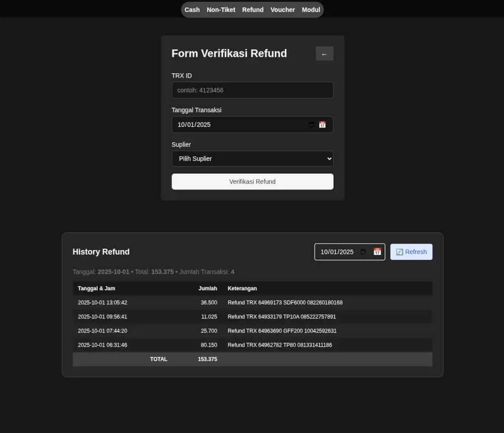Open the Pilih Suplier dropdown
The image size is (504, 433).
pos(252,158)
